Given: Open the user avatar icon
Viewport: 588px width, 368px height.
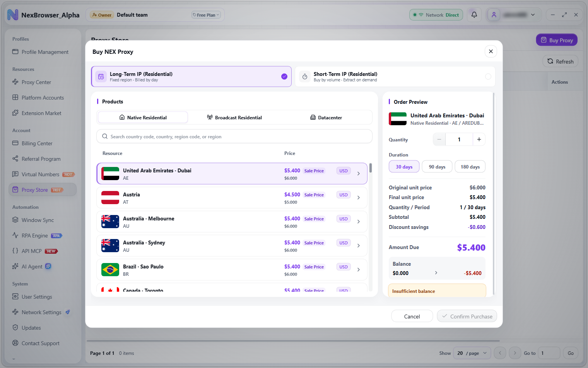Looking at the screenshot, I should click(x=494, y=15).
